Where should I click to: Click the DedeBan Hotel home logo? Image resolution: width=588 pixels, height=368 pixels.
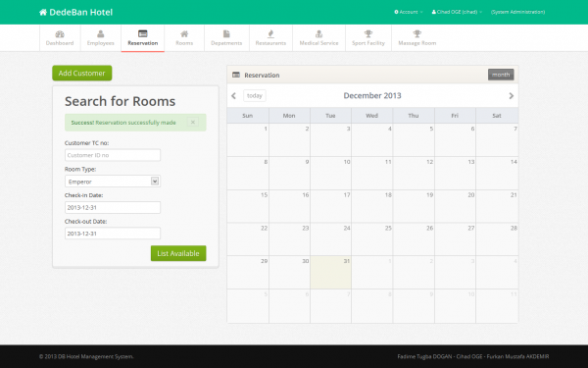75,12
